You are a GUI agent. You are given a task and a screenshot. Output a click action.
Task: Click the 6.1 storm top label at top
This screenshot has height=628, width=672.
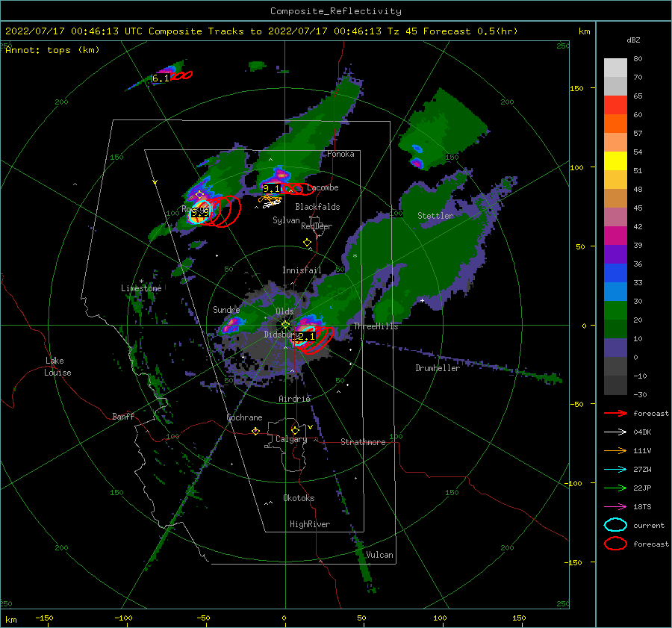[161, 78]
